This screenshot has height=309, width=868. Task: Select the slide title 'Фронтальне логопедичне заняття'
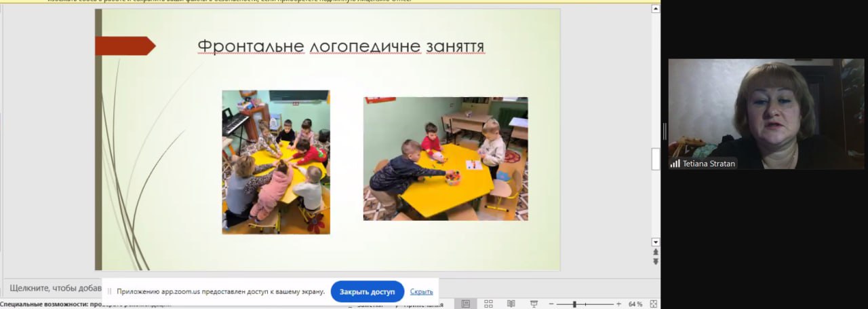pos(340,46)
